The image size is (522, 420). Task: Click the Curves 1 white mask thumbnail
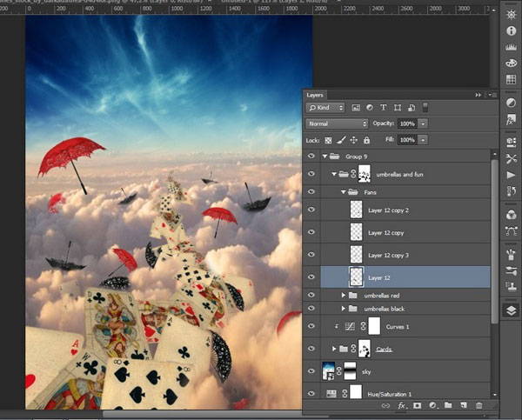(374, 326)
